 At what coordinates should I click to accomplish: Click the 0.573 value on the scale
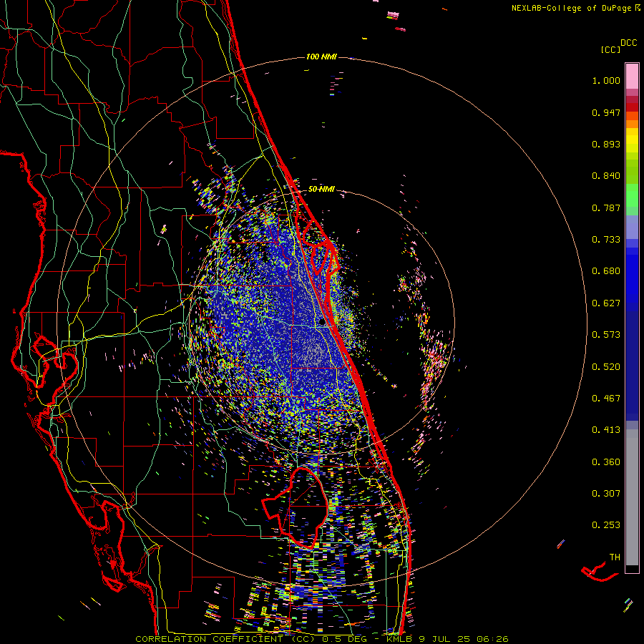pos(606,335)
